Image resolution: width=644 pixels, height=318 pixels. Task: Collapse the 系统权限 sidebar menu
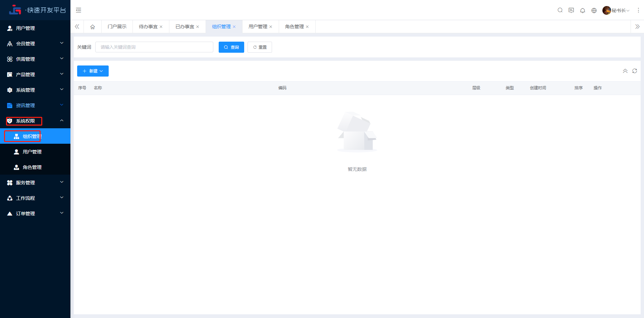click(35, 121)
